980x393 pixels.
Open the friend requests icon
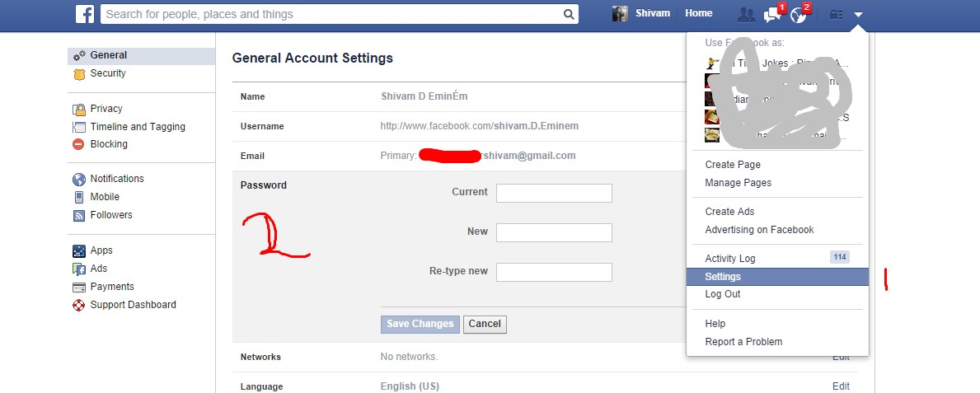point(746,14)
